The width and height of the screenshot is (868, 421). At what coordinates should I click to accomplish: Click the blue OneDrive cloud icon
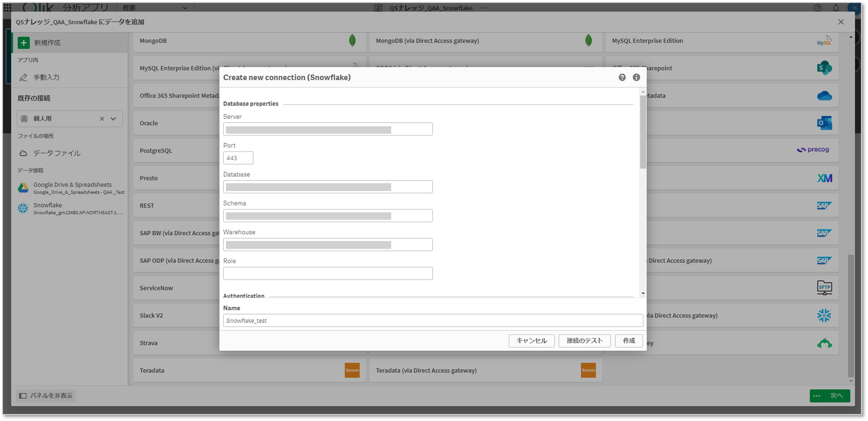click(x=824, y=96)
